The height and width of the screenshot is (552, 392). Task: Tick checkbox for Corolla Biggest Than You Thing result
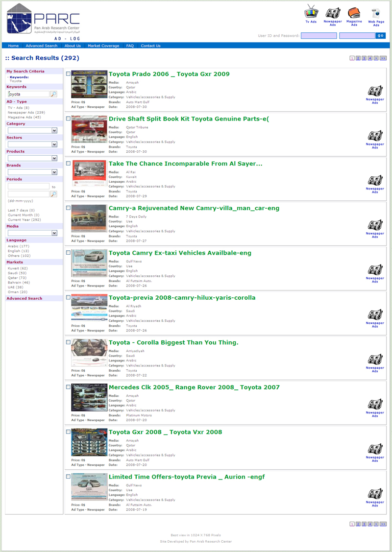pos(68,342)
